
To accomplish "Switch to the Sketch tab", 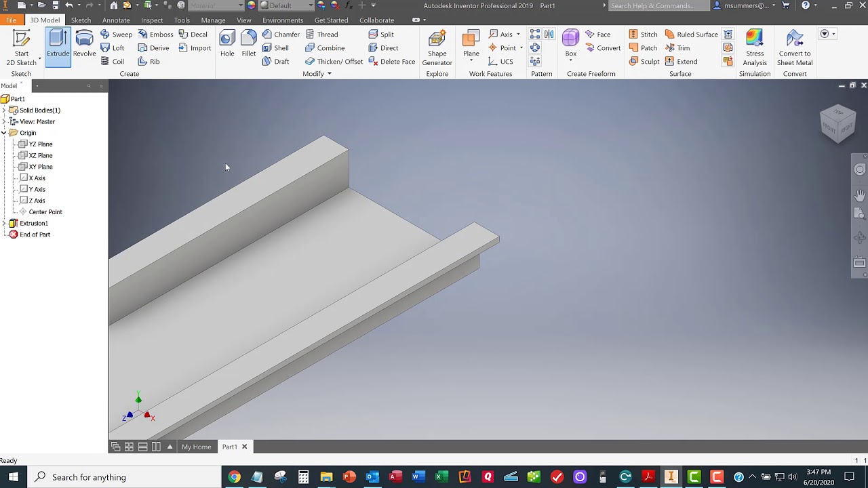I will [81, 20].
